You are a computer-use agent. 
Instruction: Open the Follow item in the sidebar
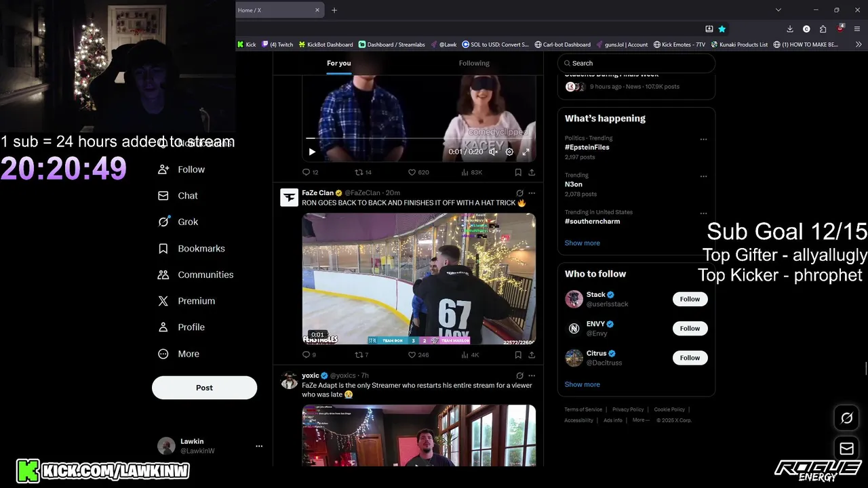tap(181, 169)
